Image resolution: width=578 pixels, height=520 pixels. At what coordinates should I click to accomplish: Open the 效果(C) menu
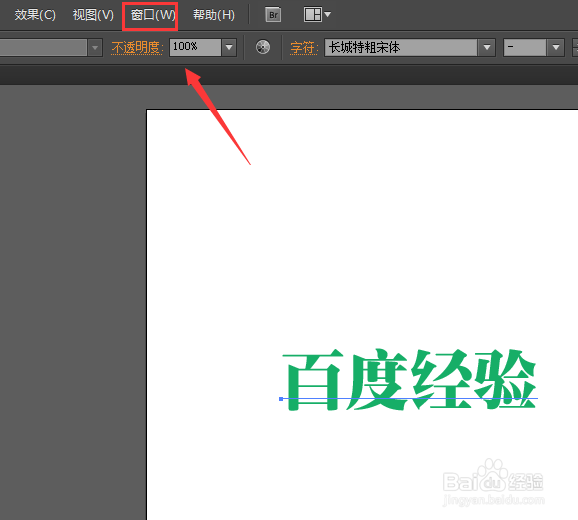point(35,15)
